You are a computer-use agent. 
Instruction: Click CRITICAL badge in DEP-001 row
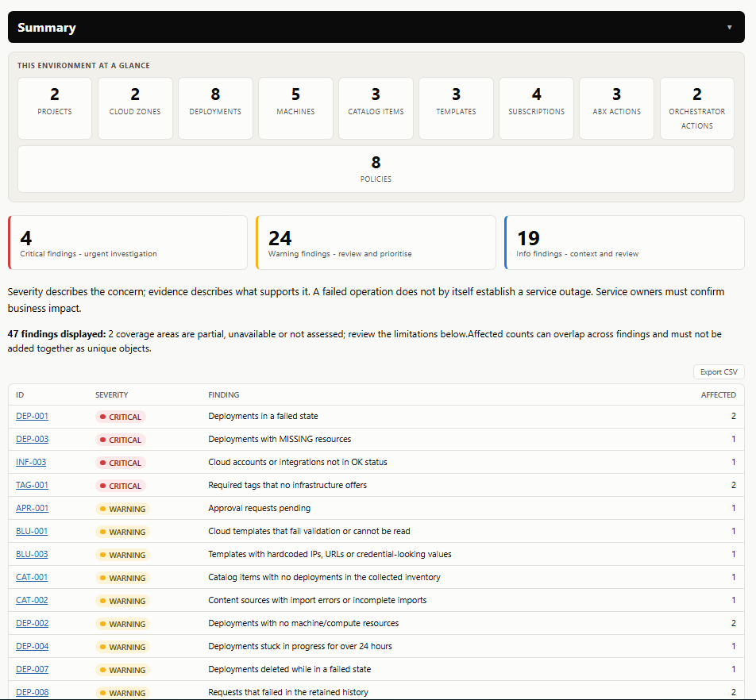pos(121,417)
